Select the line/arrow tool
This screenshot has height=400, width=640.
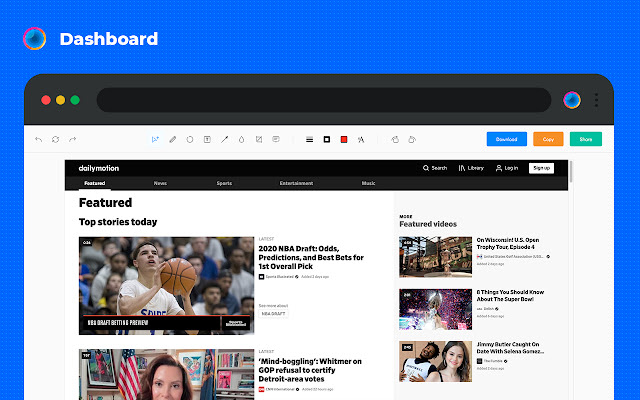point(224,140)
